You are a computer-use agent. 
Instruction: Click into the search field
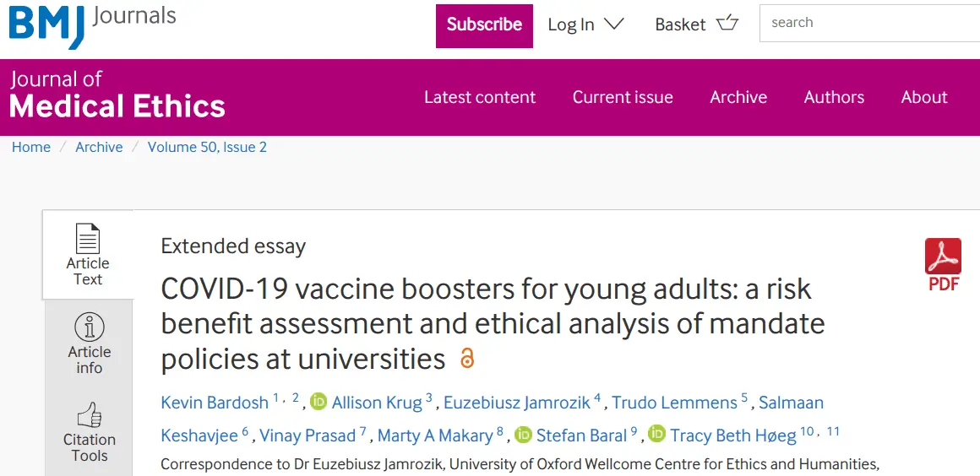click(x=870, y=23)
